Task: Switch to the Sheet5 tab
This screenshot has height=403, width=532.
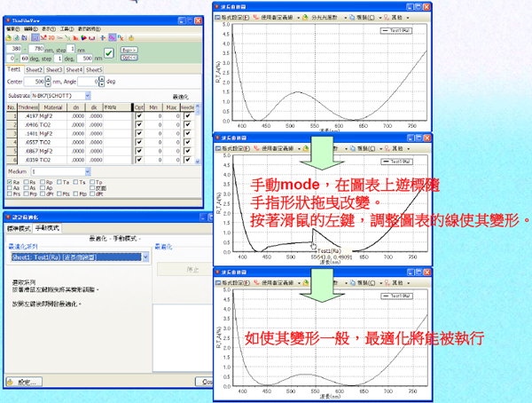Action: (94, 69)
